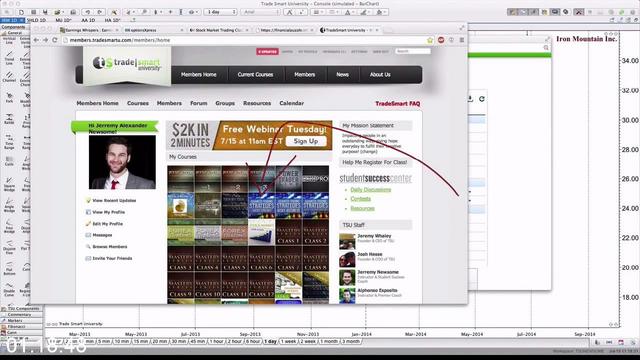640x360 pixels.
Task: Select the Flat Bottom tool
Action: tap(9, 269)
